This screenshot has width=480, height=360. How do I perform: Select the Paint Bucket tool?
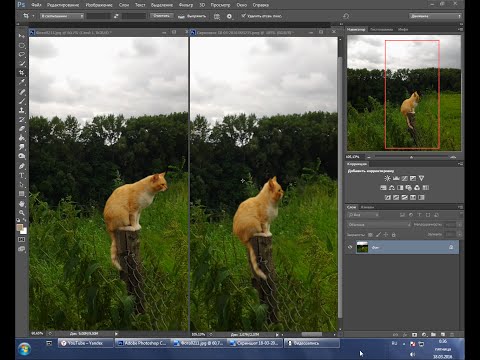[22, 138]
